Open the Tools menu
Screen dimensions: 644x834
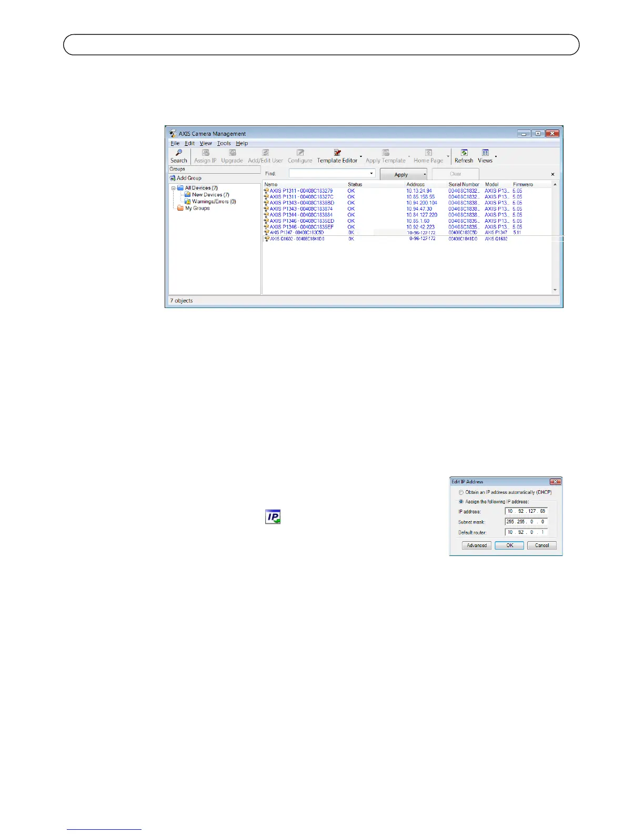(x=224, y=143)
